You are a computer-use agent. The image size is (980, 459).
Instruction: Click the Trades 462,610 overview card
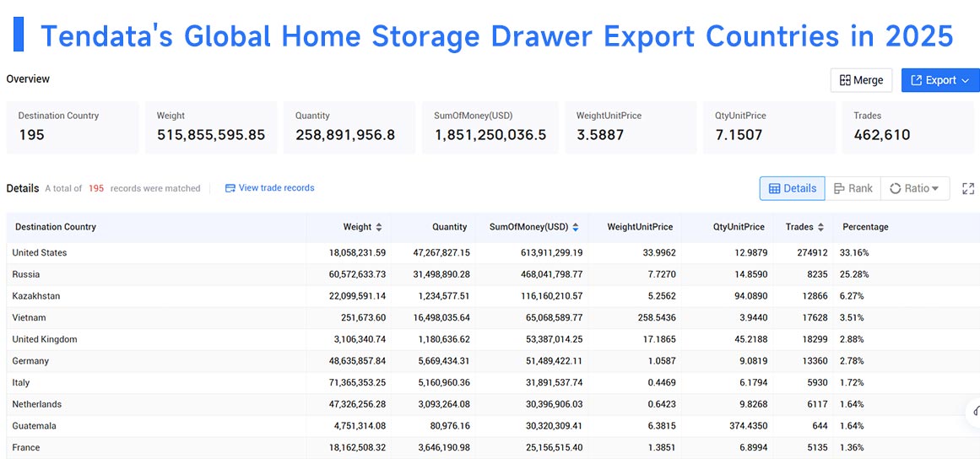click(x=908, y=127)
